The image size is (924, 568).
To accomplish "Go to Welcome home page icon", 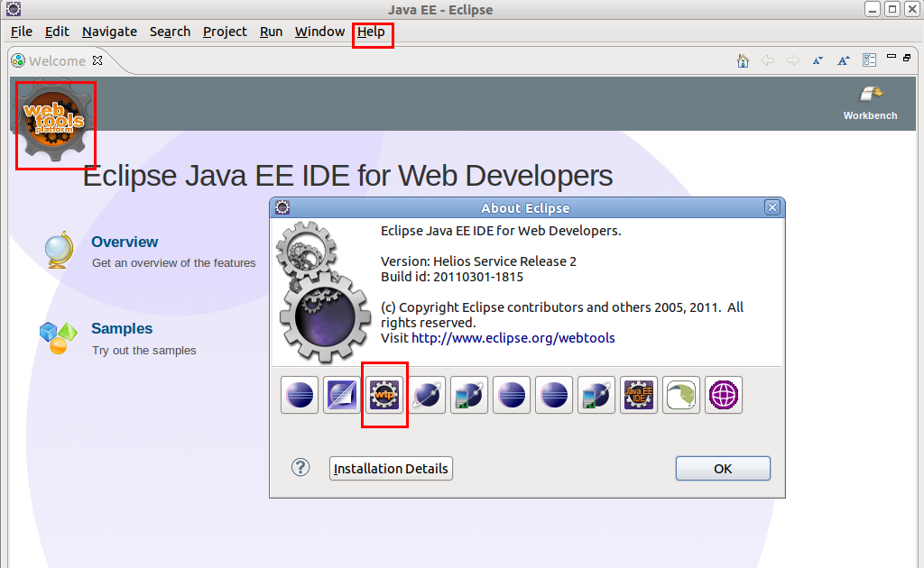I will (x=743, y=60).
